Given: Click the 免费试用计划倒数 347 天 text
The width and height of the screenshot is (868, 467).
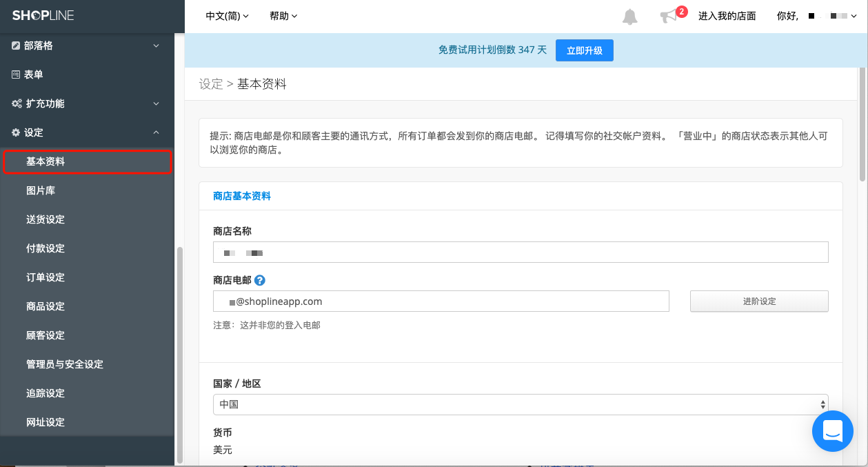Looking at the screenshot, I should 492,50.
